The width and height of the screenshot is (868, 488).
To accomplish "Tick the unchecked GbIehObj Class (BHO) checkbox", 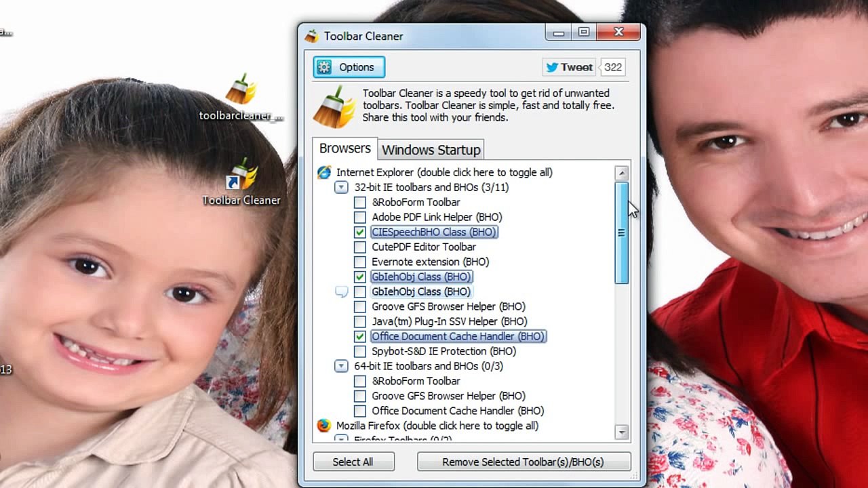I will [x=360, y=291].
